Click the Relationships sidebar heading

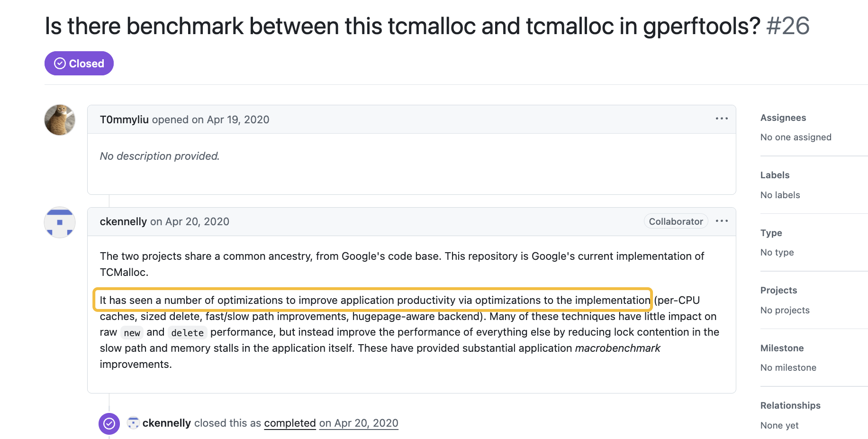(790, 405)
